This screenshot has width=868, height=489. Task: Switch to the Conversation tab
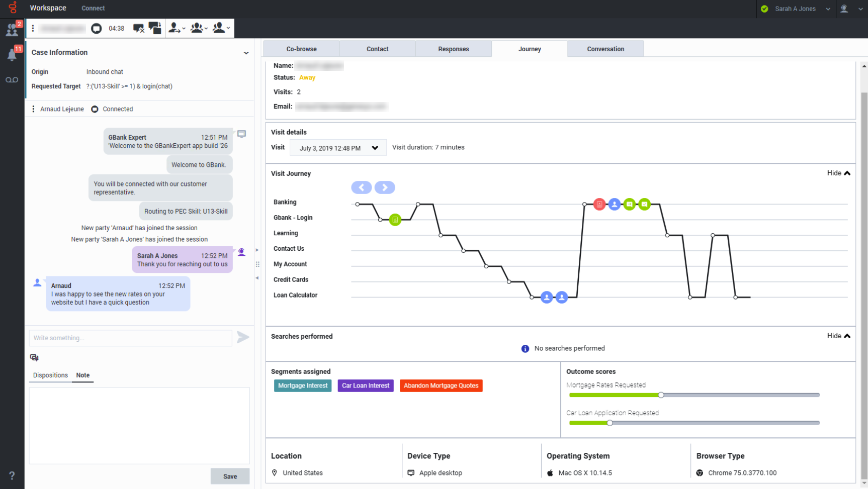[x=605, y=49]
